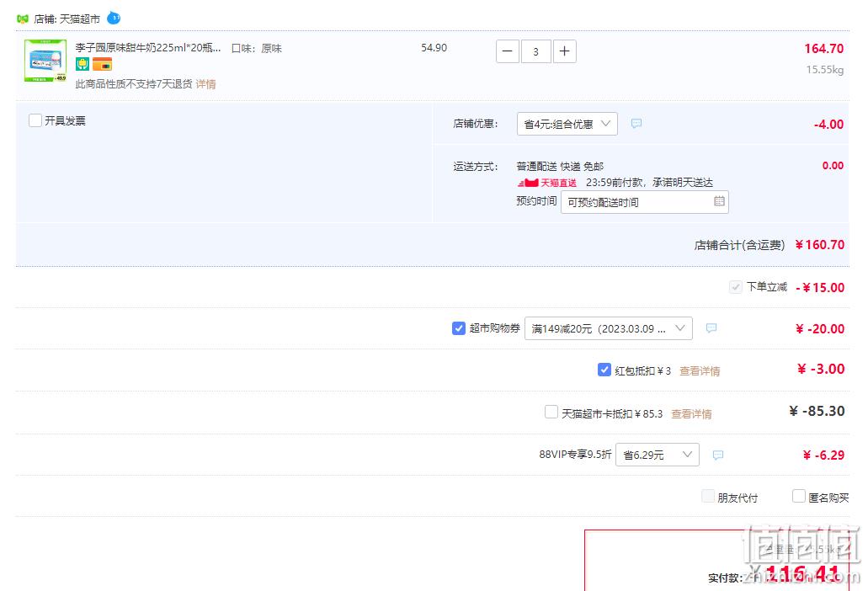Screen dimensions: 868x591
Task: Open 查看详情 link next to 红包抵扣
Action: [700, 370]
